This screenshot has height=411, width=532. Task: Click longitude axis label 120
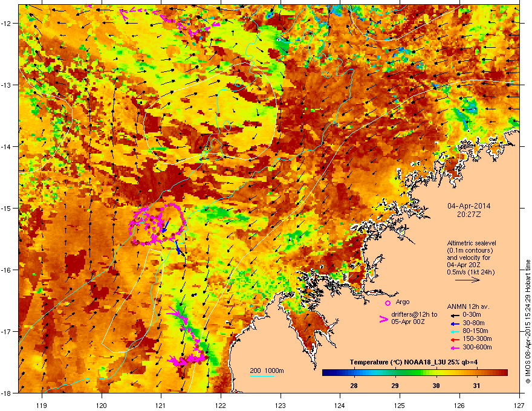click(102, 405)
